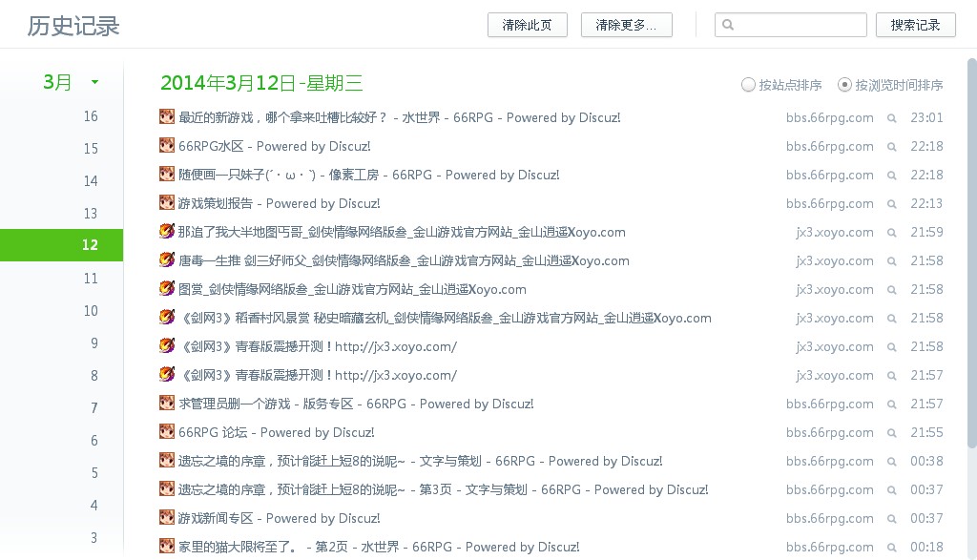Image resolution: width=977 pixels, height=560 pixels.
Task: Click the favicon of the '唐毒一生推' entry
Action: (166, 260)
